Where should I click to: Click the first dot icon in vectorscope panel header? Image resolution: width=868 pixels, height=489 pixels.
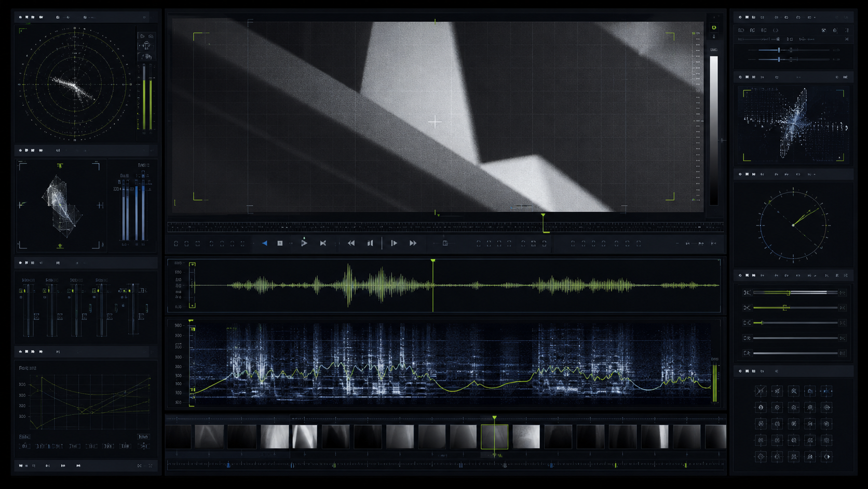pyautogui.click(x=20, y=17)
